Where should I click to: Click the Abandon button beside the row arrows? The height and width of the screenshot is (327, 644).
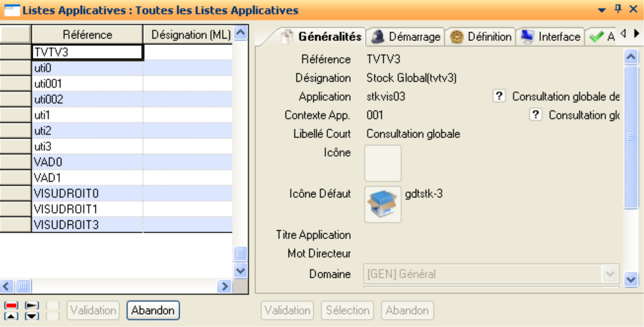[x=153, y=311]
